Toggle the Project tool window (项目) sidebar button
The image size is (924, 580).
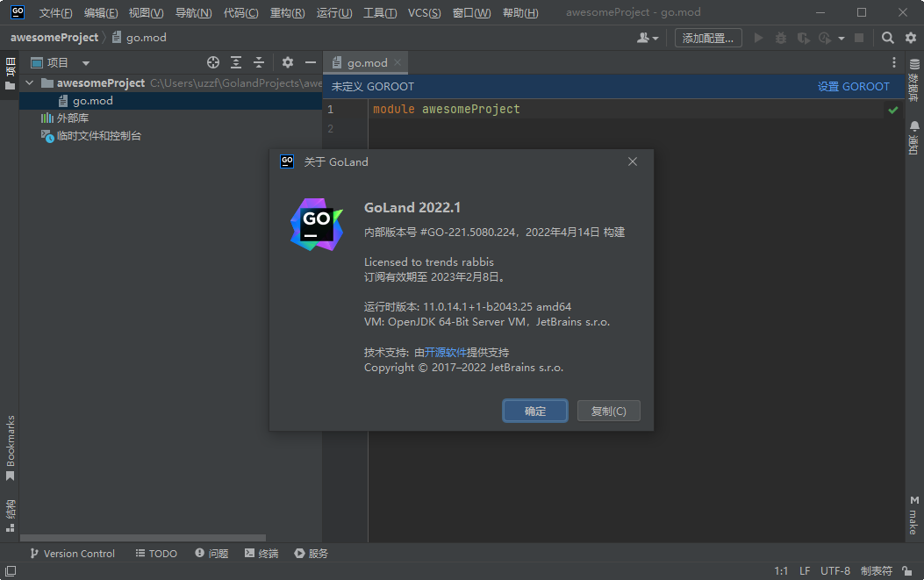click(10, 74)
